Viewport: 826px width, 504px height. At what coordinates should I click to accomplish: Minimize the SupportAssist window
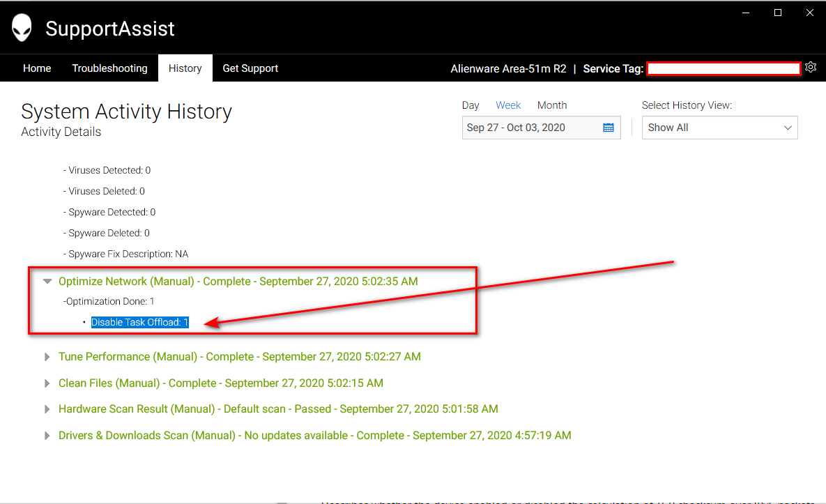click(746, 13)
